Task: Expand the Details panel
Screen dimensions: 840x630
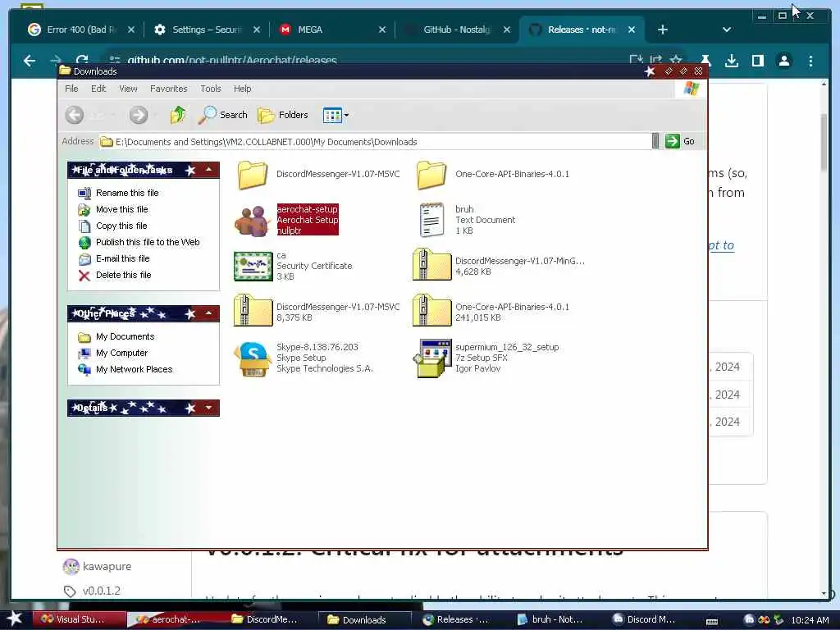Action: pos(208,409)
